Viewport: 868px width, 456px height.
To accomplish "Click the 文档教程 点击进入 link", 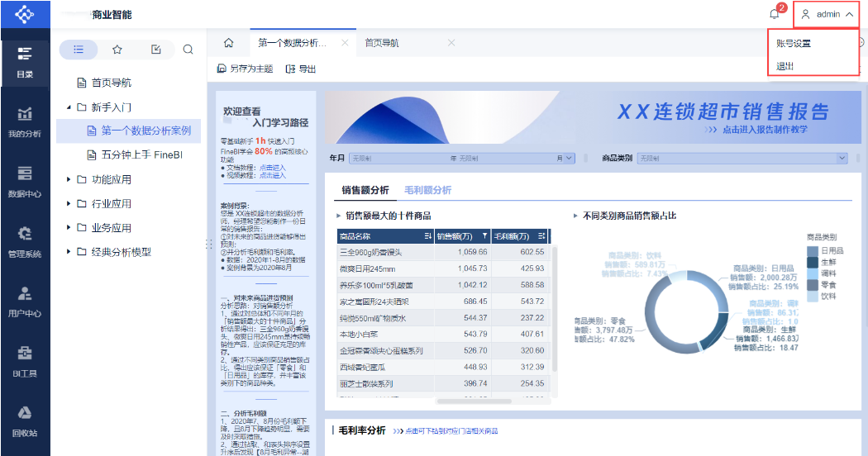I will click(272, 168).
